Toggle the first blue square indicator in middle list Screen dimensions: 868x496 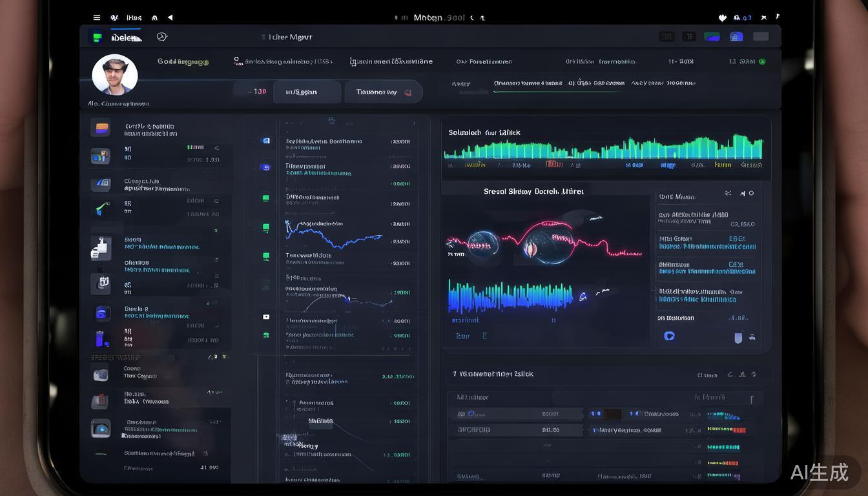265,141
